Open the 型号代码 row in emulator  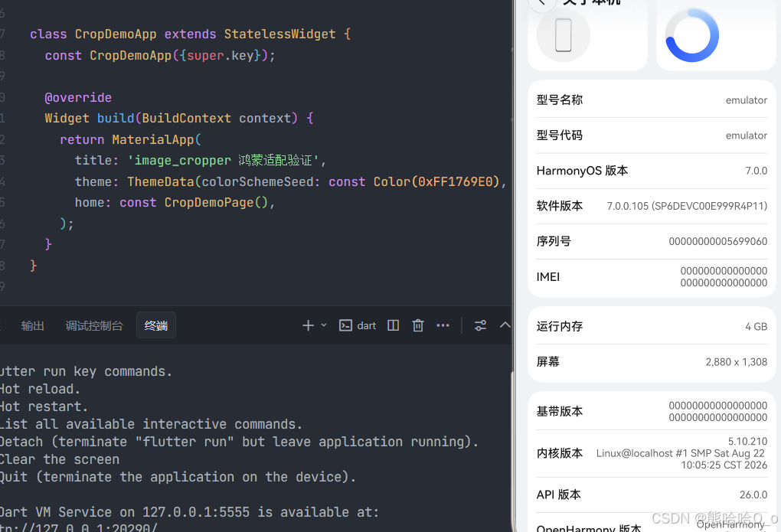652,135
